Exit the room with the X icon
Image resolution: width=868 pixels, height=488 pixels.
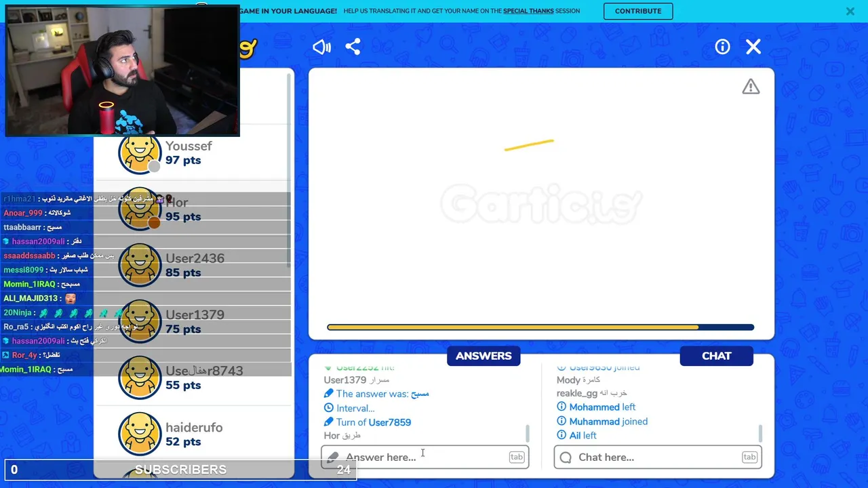(753, 47)
